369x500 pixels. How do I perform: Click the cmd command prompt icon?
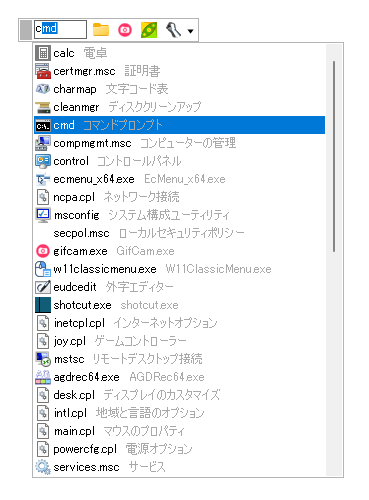click(x=43, y=125)
